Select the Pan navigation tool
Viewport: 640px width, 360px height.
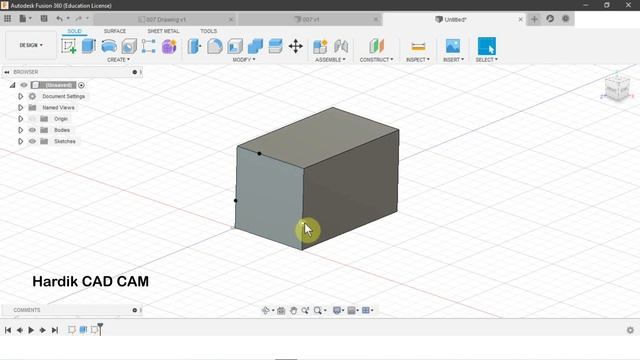click(293, 311)
